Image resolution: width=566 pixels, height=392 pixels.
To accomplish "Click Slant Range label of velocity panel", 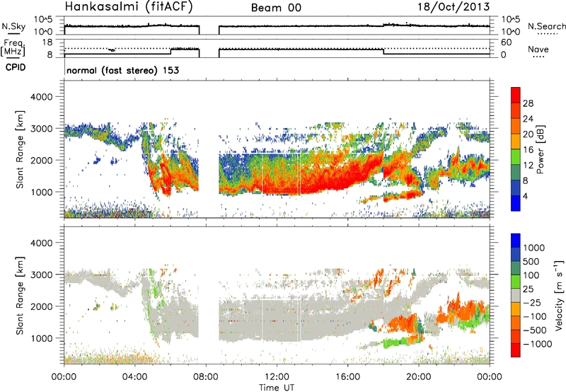I will point(20,295).
